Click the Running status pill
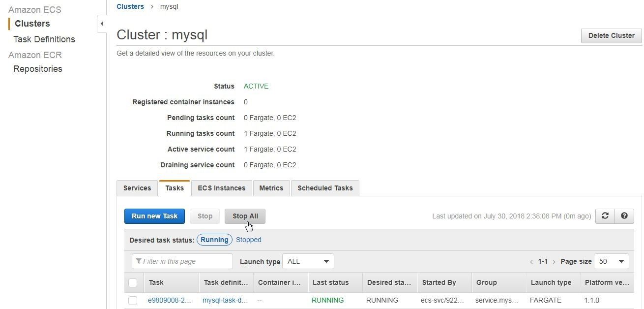 (214, 240)
